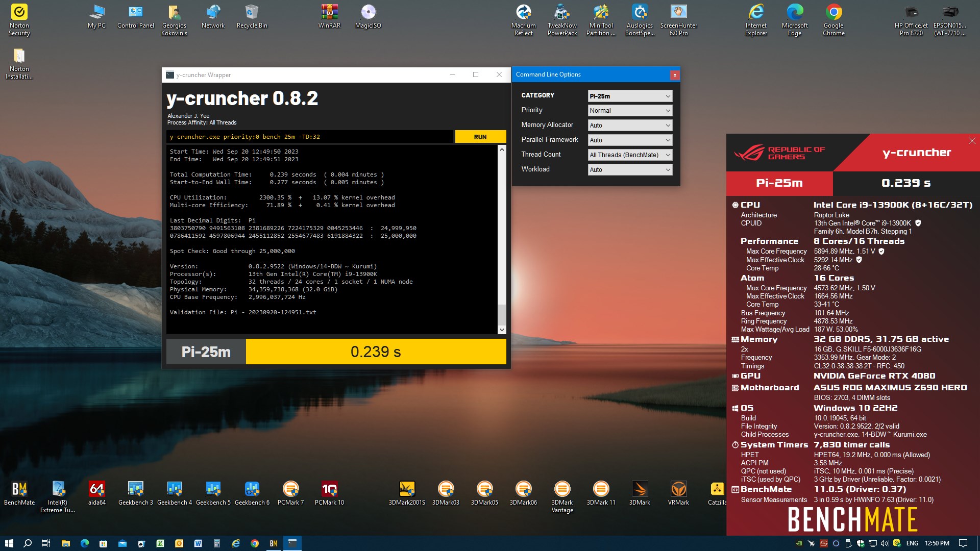The image size is (980, 551).
Task: Open Macrium Reflect shortcut
Action: [x=523, y=20]
